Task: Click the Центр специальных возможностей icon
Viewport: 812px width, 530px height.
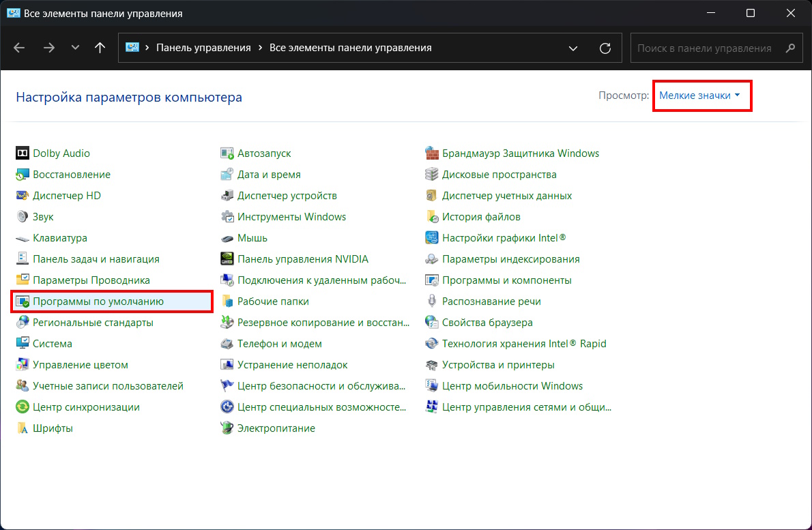Action: [227, 407]
